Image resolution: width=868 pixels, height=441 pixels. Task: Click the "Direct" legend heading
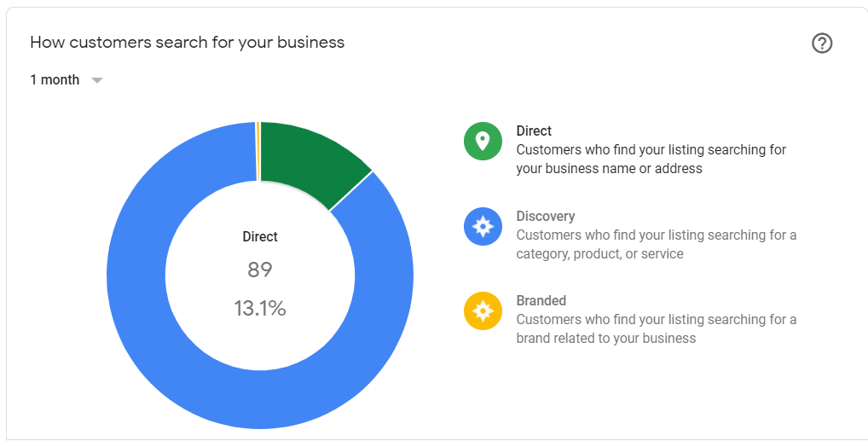[534, 131]
